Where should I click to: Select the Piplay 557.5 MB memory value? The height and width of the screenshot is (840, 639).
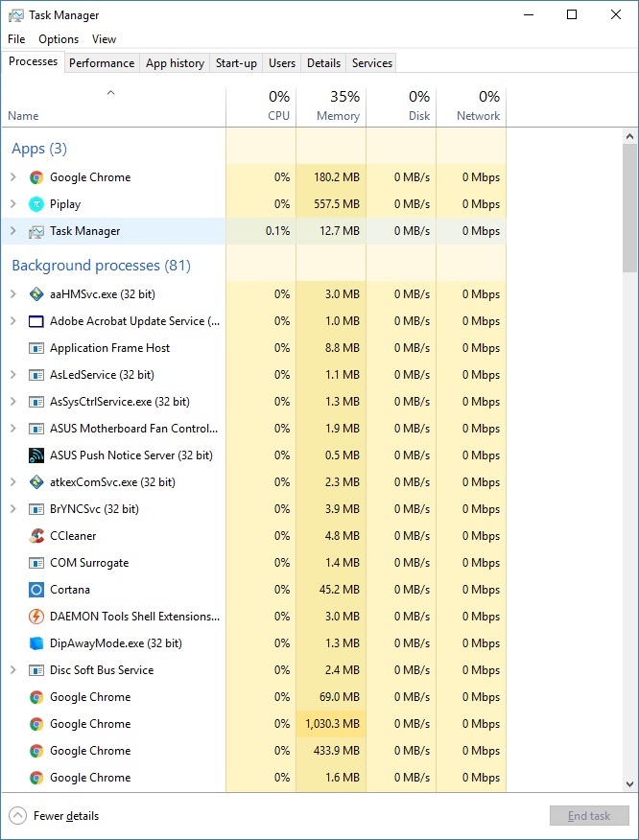[x=337, y=204]
